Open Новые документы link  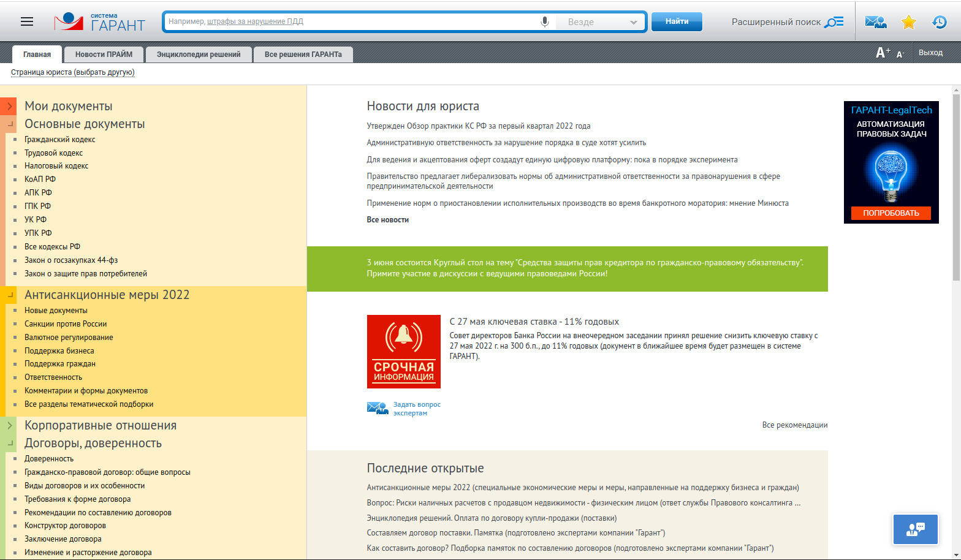point(56,311)
